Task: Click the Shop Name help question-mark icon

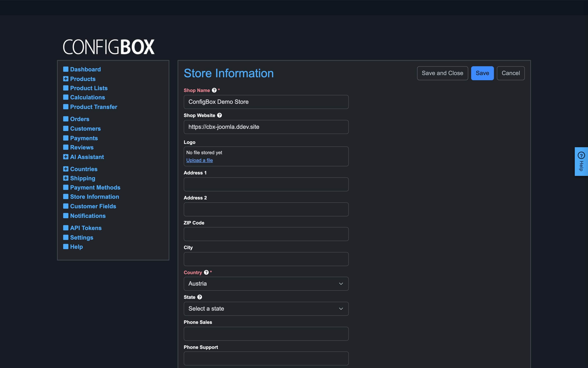Action: pyautogui.click(x=214, y=90)
